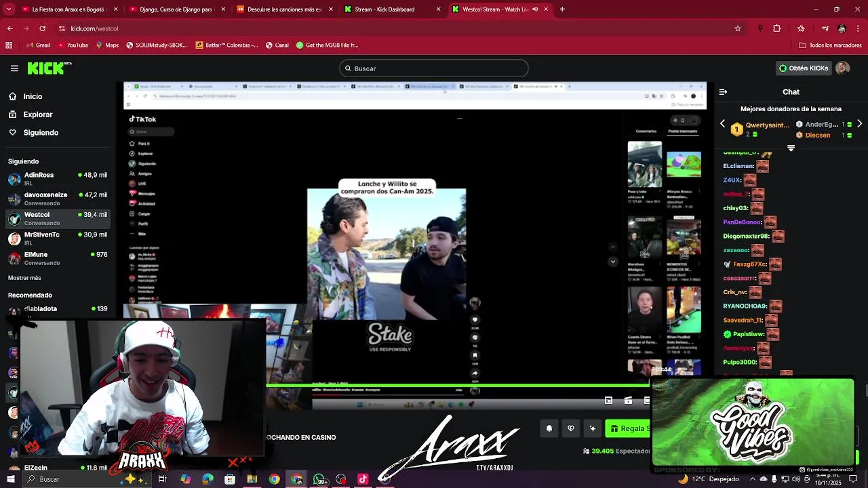Expand the donors leaderboard chevron

click(x=791, y=148)
